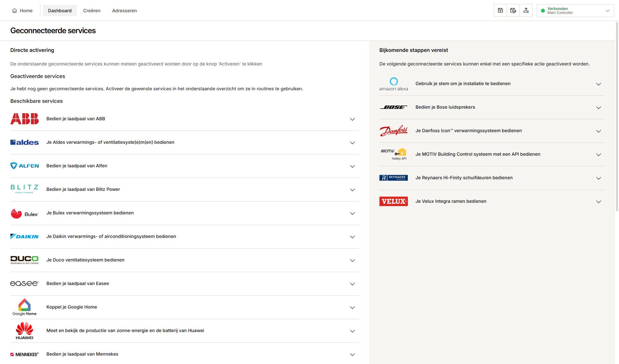Viewport: 619px width, 364px height.
Task: Expand the Bose luidsprekers service row
Action: (492, 107)
